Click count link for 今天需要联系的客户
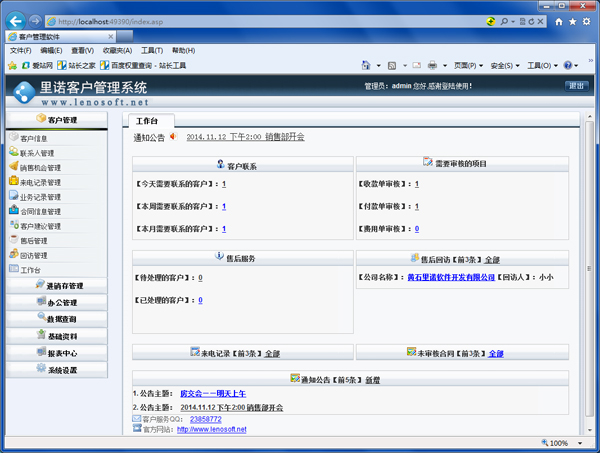Viewport: 600px width, 453px height. (x=224, y=184)
